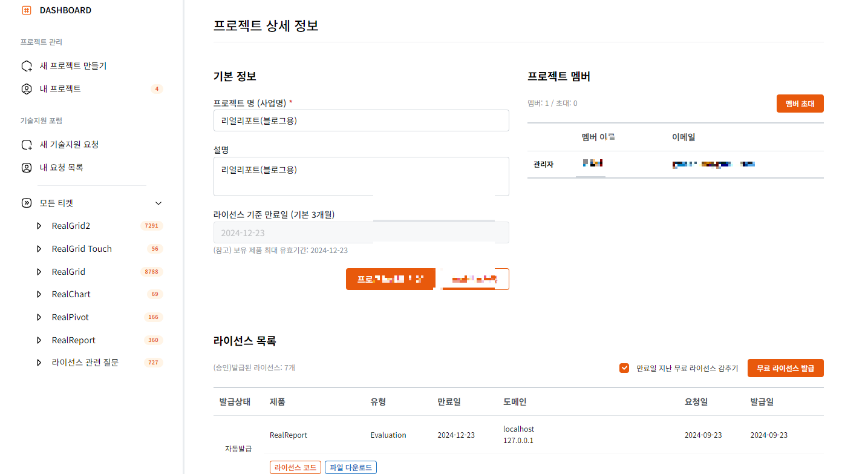Click the 만료일 column header

pos(449,401)
